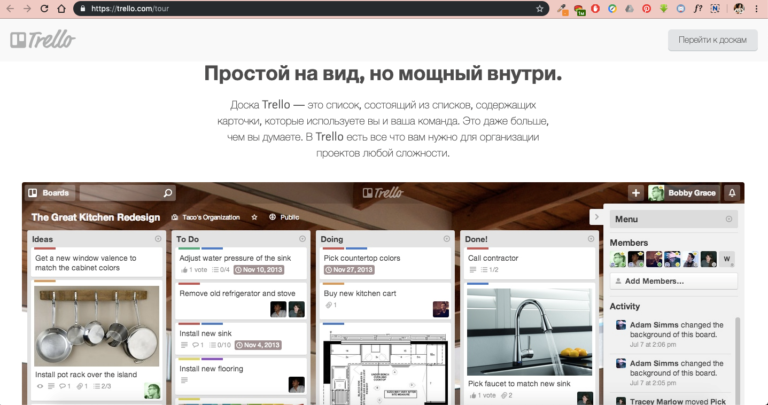Open card Install new flooring

pyautogui.click(x=241, y=376)
